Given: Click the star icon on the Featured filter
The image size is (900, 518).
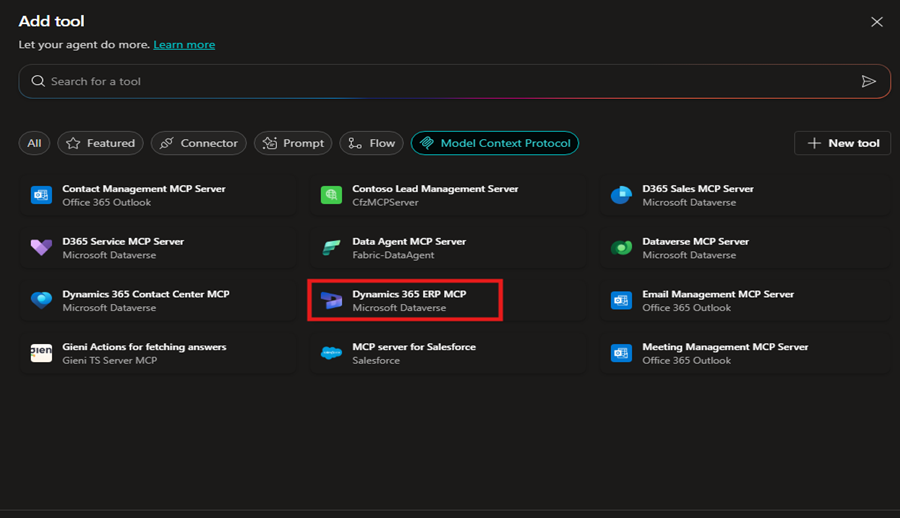Looking at the screenshot, I should pyautogui.click(x=73, y=143).
